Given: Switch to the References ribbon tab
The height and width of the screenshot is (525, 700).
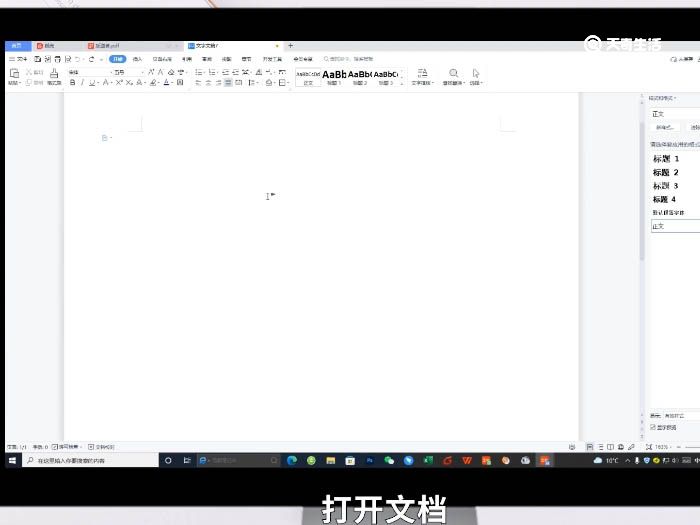Looking at the screenshot, I should click(x=187, y=59).
